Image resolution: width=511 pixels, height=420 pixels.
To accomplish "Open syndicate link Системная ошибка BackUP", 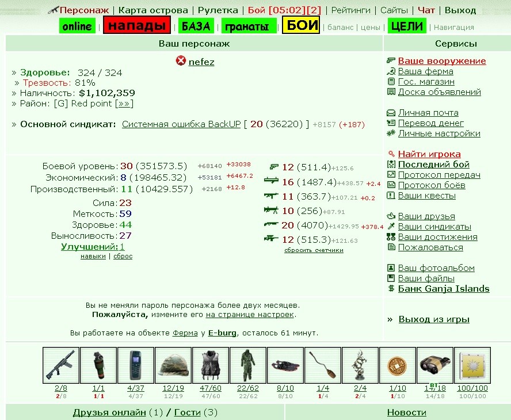I will 181,124.
